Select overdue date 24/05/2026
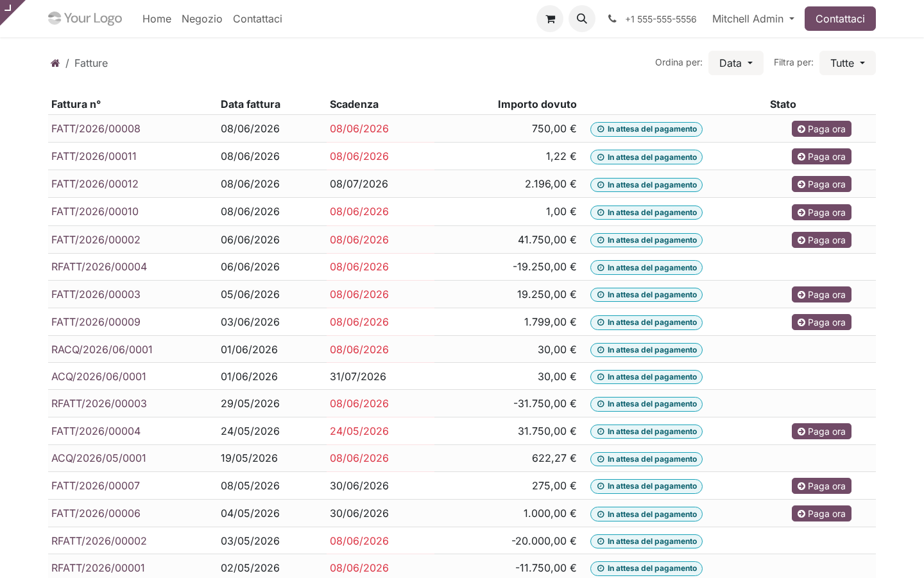The image size is (924, 578). pyautogui.click(x=359, y=431)
